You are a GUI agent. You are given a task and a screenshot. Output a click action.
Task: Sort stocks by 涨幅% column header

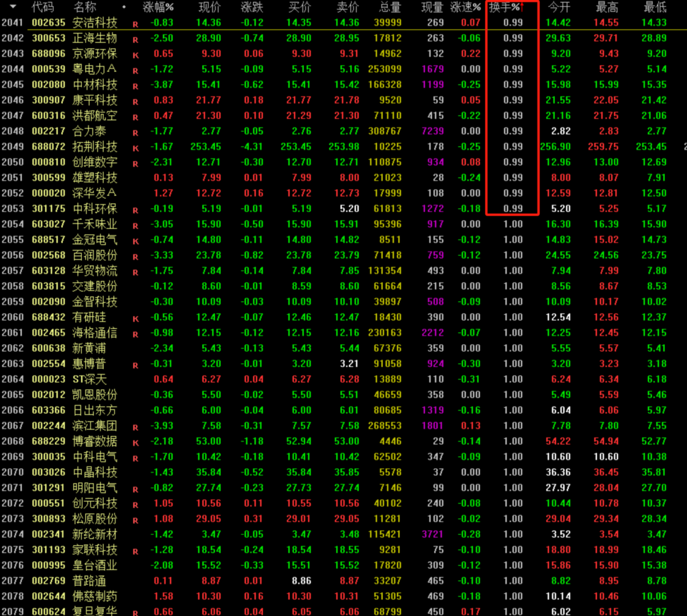(x=158, y=7)
